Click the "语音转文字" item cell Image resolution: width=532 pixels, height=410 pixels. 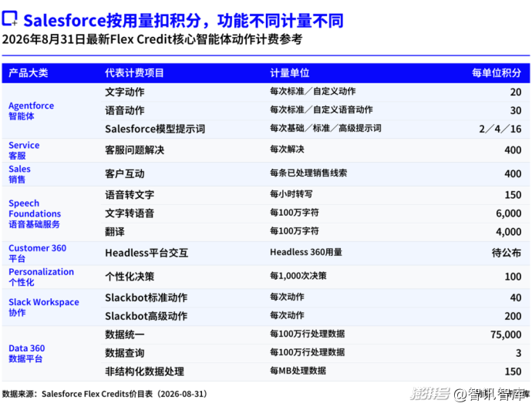(x=130, y=195)
